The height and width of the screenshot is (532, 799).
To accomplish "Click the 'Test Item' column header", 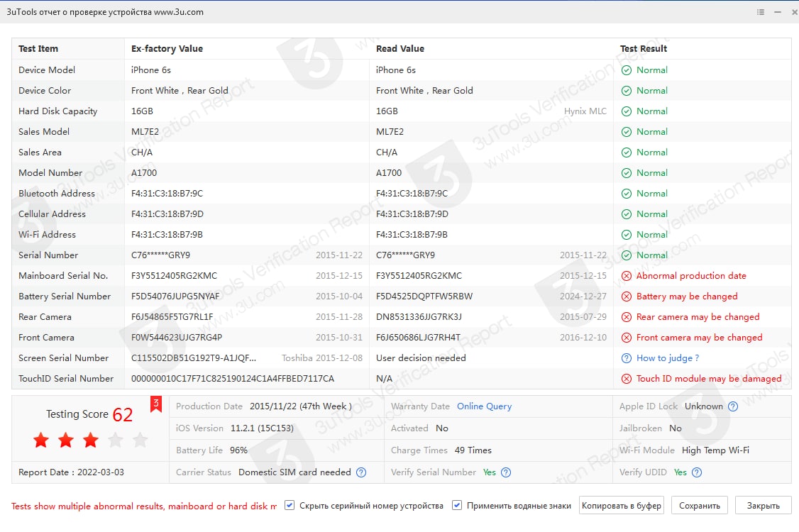I will click(38, 49).
